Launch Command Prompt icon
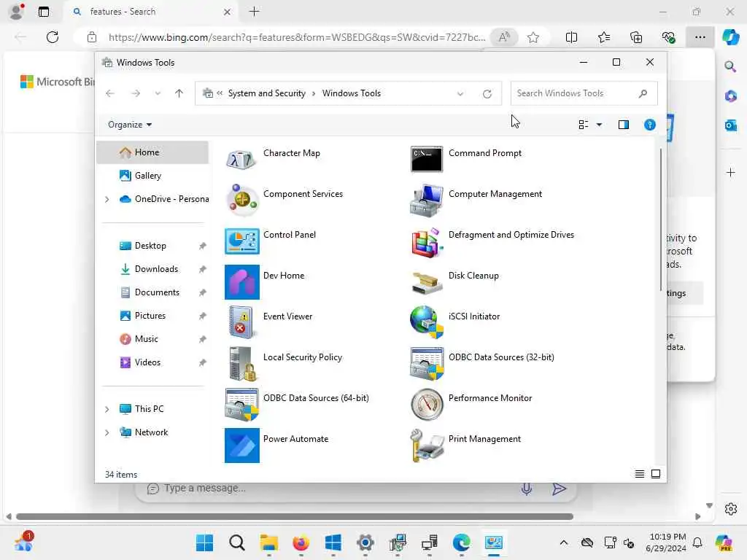 (x=426, y=159)
